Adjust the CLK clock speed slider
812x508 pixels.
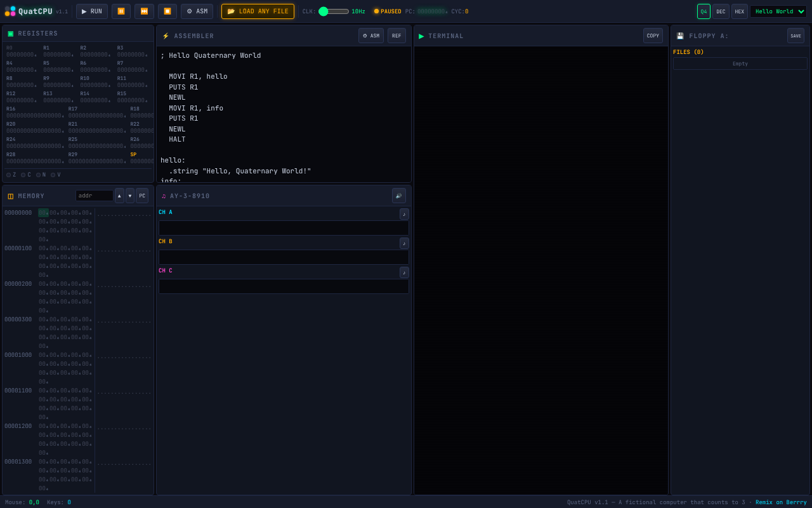click(x=334, y=11)
